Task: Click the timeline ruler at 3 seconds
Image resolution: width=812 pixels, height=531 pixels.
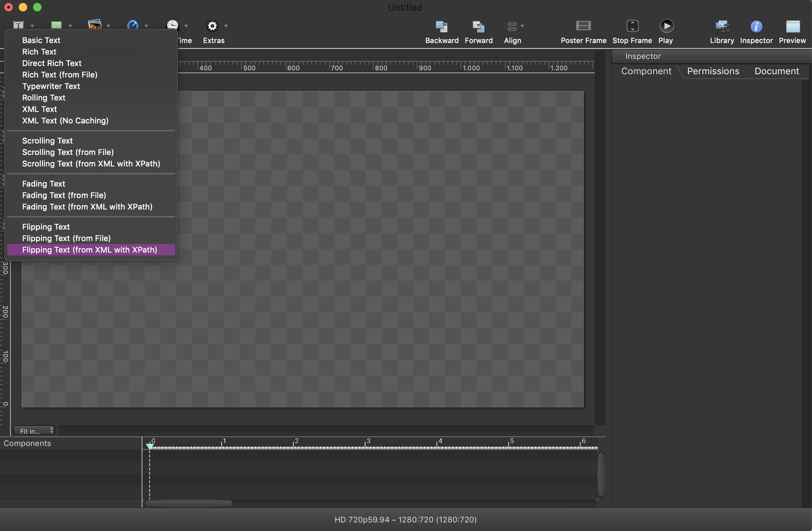Action: point(365,444)
